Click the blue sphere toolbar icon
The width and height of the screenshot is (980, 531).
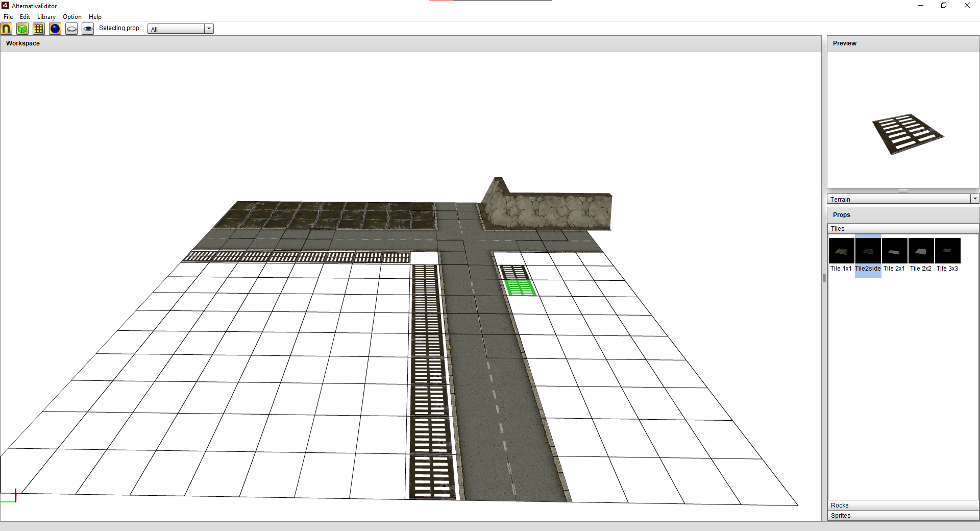tap(55, 29)
